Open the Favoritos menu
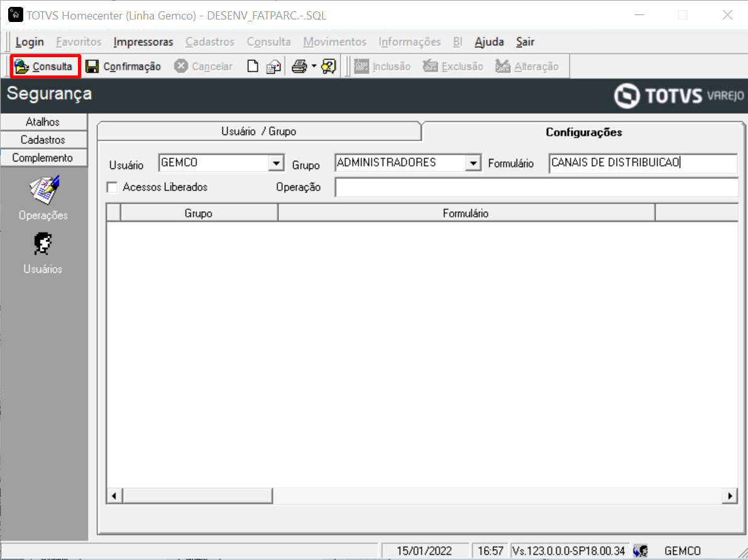Viewport: 748px width, 560px height. [x=79, y=42]
